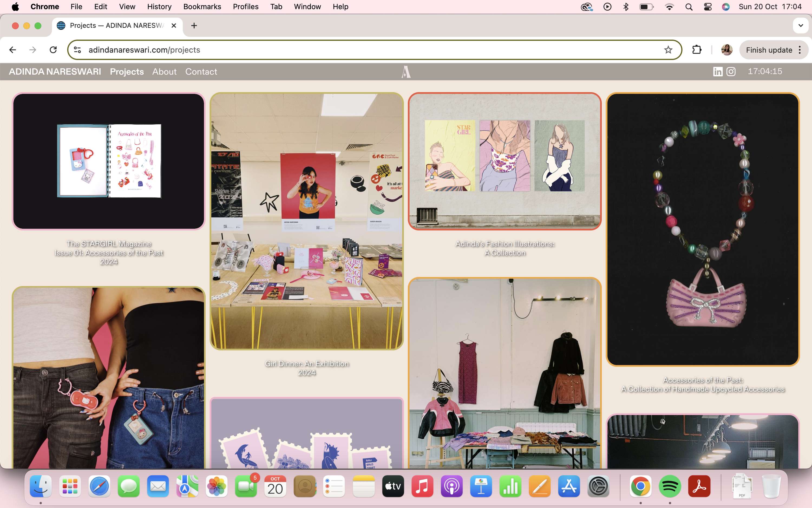Open the Chrome profile avatar

[x=726, y=50]
